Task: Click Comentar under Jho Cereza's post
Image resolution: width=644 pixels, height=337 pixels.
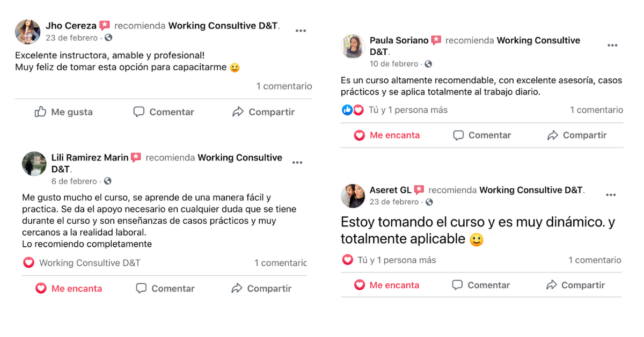Action: (164, 112)
